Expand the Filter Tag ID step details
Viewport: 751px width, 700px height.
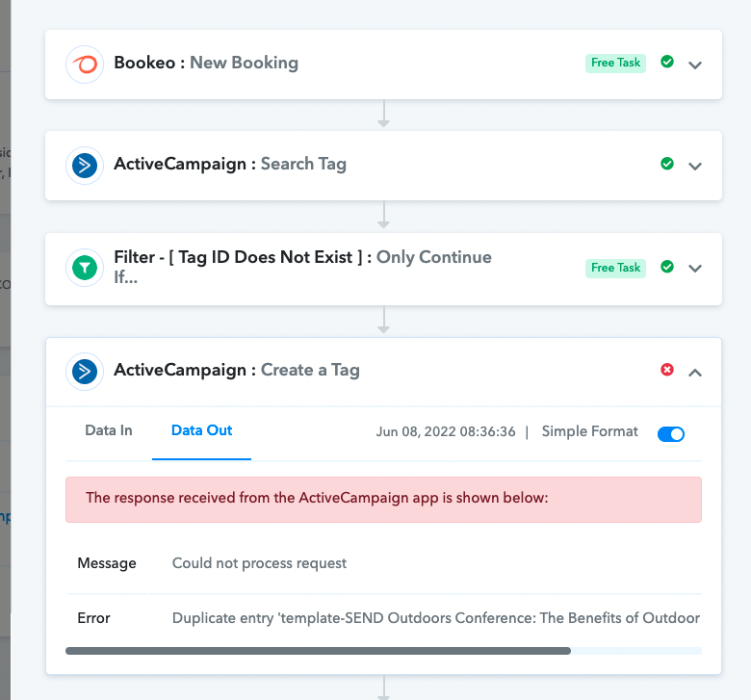pos(695,269)
